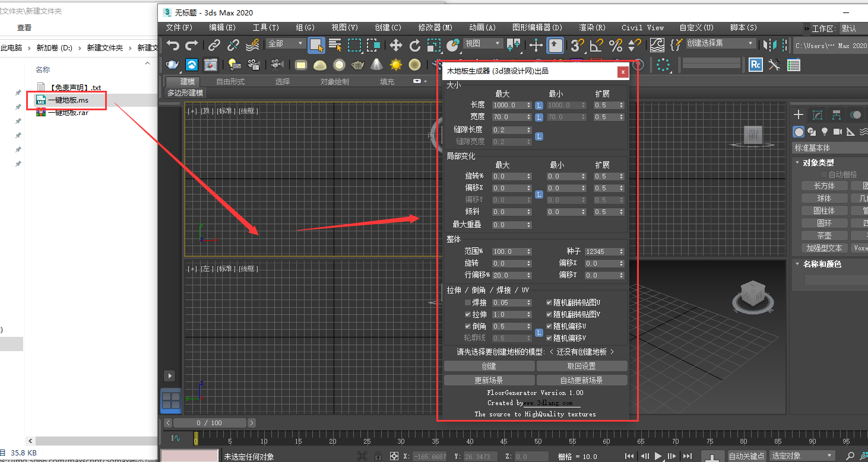Toggle the 随机翻转贴图U checkbox

point(549,302)
